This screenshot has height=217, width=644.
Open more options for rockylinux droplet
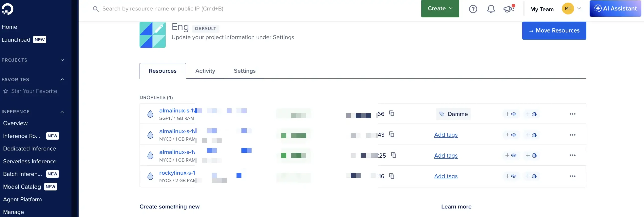point(572,176)
